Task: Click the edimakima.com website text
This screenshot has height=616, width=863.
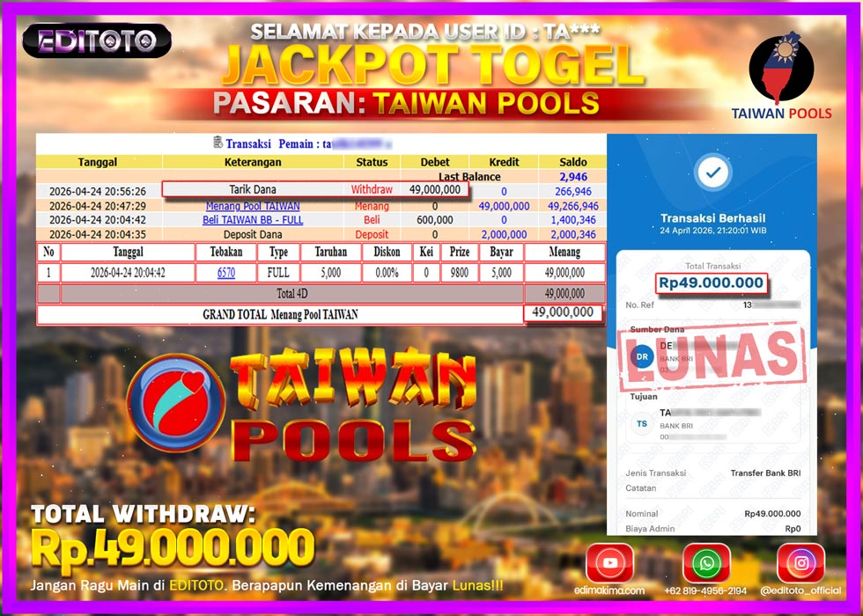Action: click(x=609, y=590)
